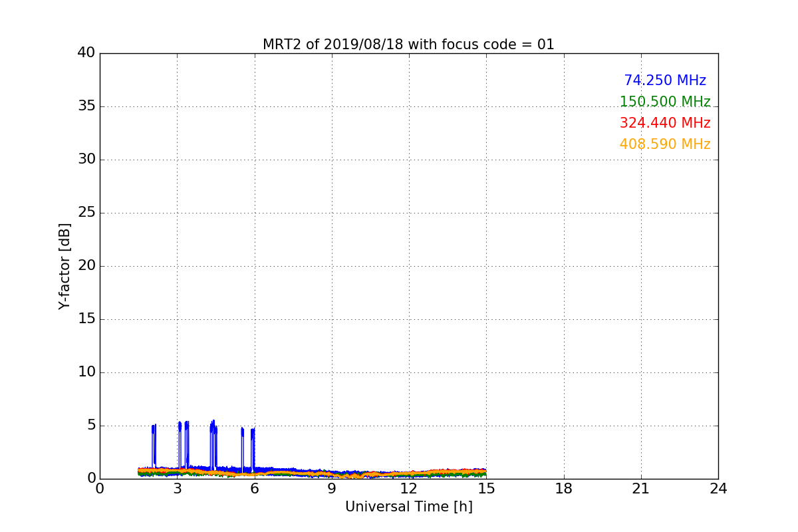Click the chart title 'MRT2 of 2019/08/18'
Screen dimensions: 798x532
[x=408, y=45]
